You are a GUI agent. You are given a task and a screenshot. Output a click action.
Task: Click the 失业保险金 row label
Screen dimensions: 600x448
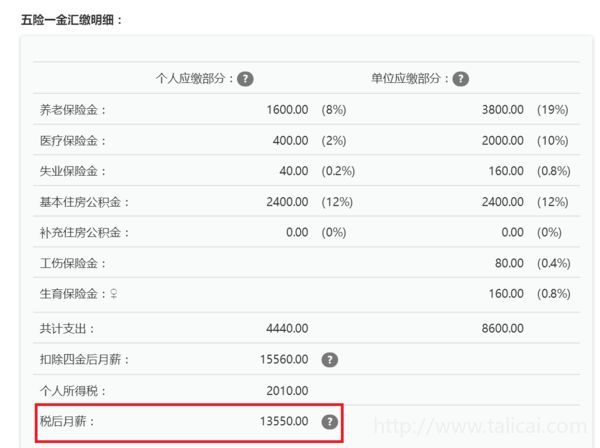[x=73, y=171]
